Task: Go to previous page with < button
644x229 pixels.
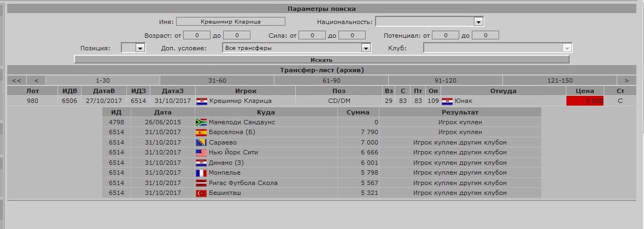Action: 36,81
